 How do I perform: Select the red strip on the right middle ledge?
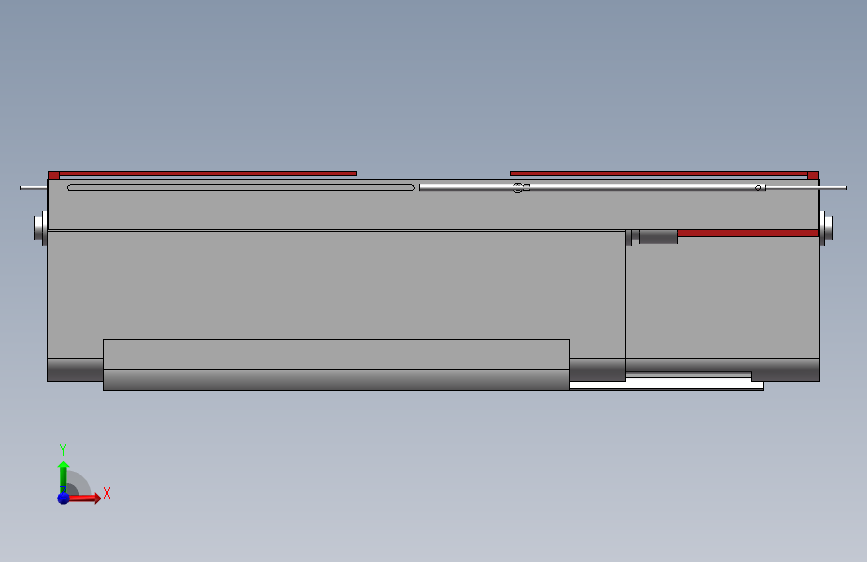tap(748, 233)
